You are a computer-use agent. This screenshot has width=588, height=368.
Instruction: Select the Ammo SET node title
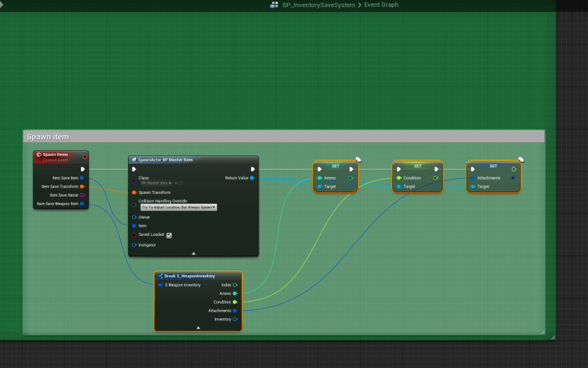point(335,165)
